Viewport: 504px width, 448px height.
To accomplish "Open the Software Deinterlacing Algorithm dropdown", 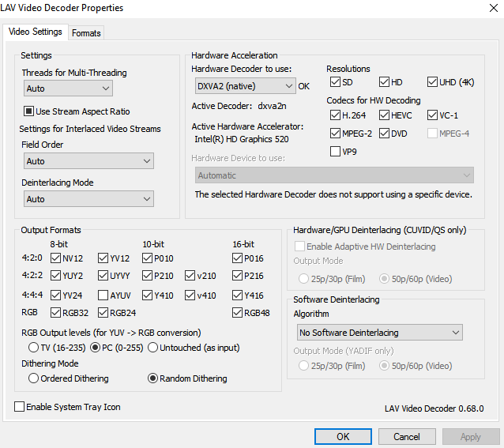I will pyautogui.click(x=378, y=333).
